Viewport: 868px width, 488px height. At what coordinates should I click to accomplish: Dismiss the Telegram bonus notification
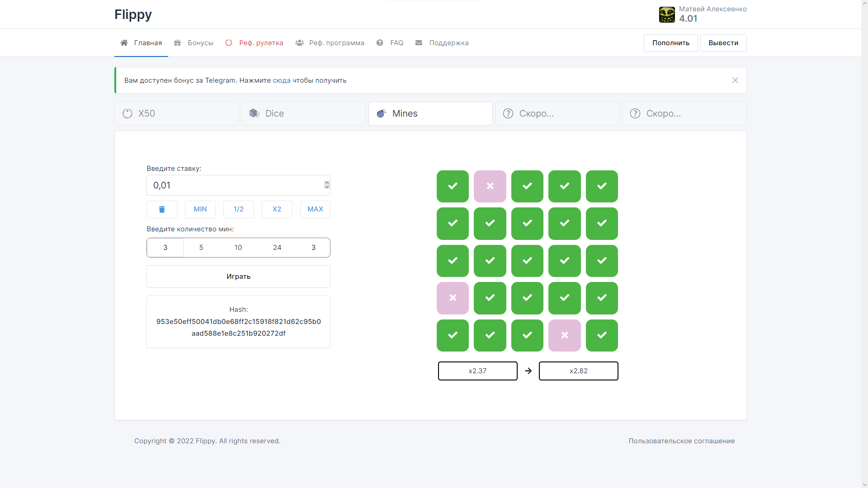click(x=735, y=80)
